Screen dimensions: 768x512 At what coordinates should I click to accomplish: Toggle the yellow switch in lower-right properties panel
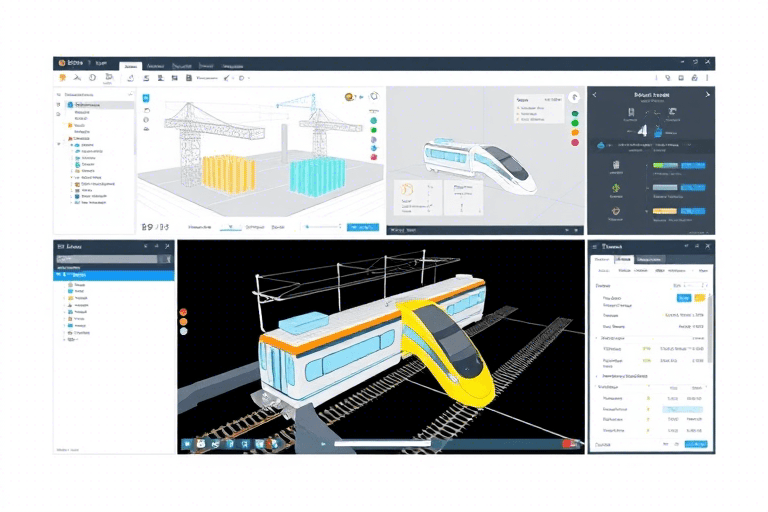point(700,297)
